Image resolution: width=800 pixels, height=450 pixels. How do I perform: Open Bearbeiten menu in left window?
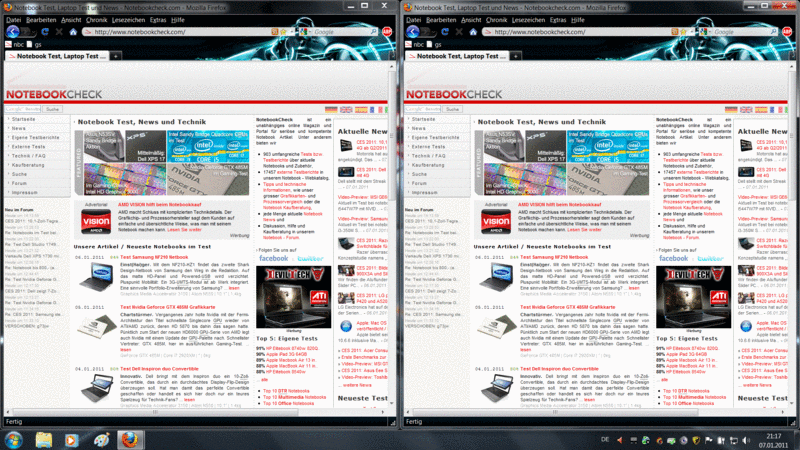41,20
